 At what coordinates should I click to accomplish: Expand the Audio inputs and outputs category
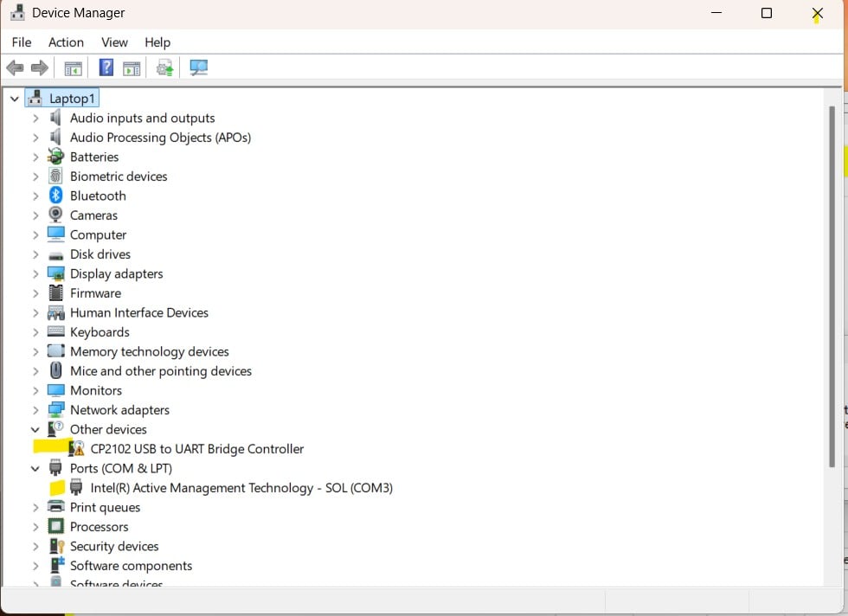[x=35, y=118]
